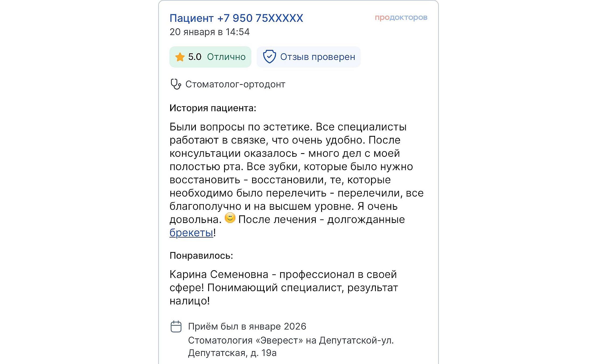Click the review date "20 января в 14:54"
This screenshot has width=597, height=364.
pyautogui.click(x=210, y=32)
